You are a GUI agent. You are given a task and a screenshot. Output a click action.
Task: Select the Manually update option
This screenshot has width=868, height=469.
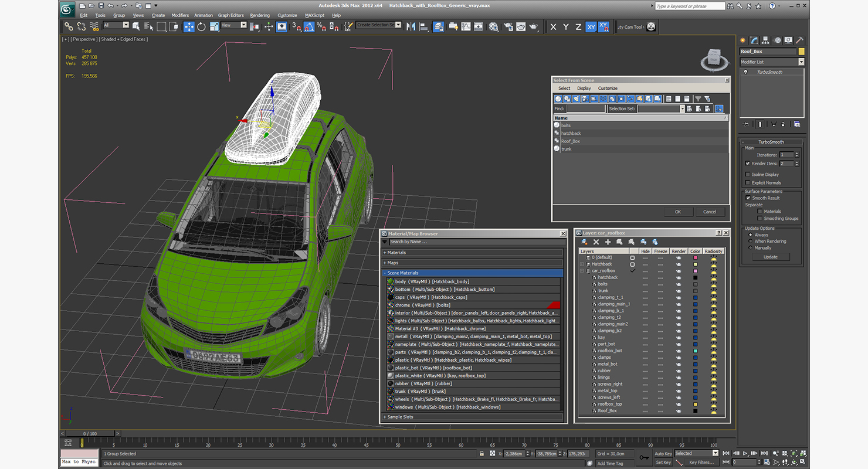click(x=750, y=248)
